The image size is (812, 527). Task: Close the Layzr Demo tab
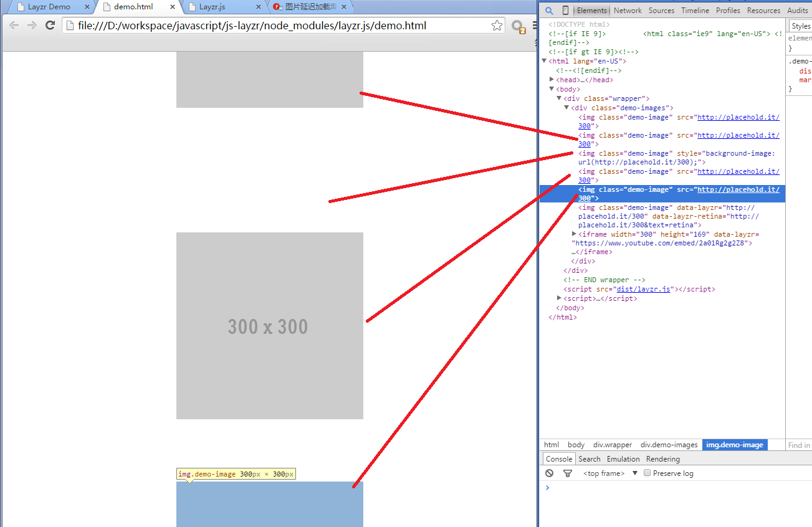(x=86, y=7)
